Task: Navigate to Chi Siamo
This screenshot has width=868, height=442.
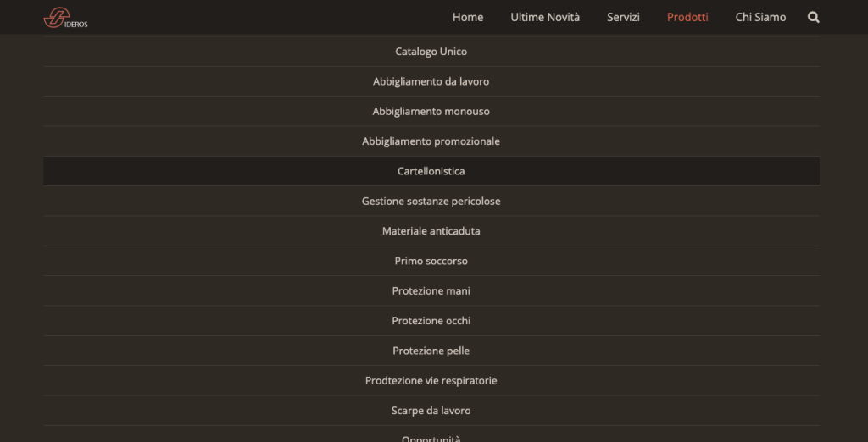Action: tap(760, 17)
